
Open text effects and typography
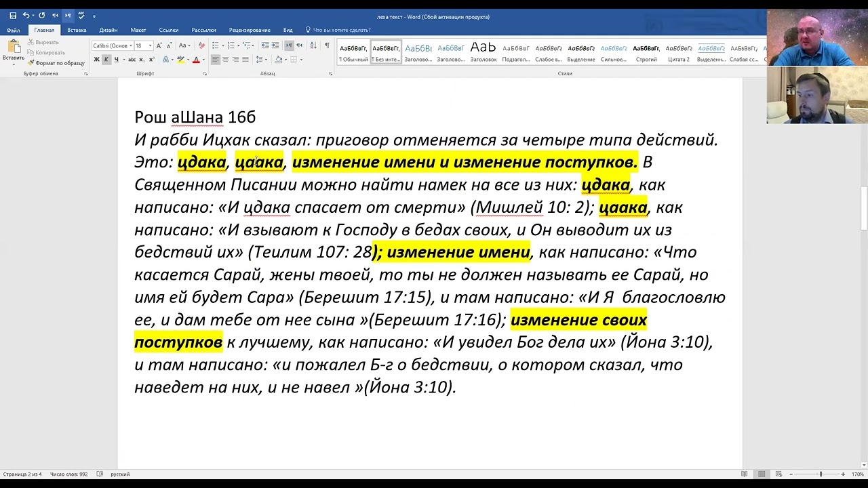tap(166, 60)
